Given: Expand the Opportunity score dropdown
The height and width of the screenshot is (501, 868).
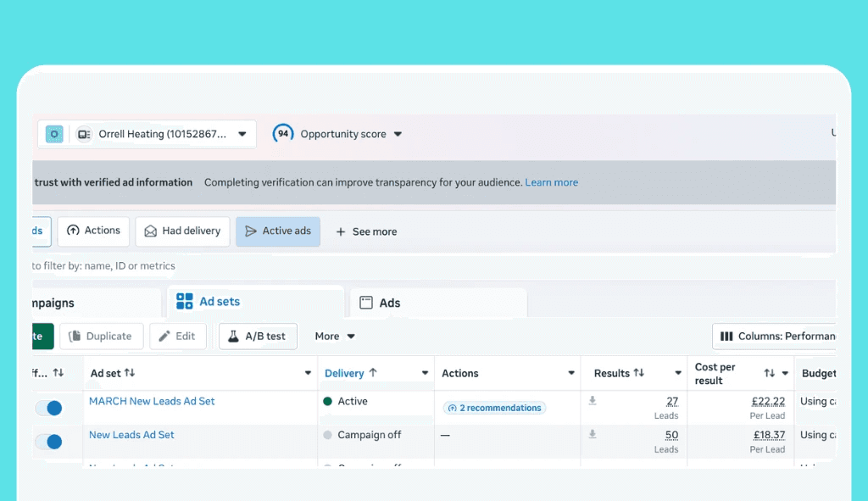Looking at the screenshot, I should [398, 134].
